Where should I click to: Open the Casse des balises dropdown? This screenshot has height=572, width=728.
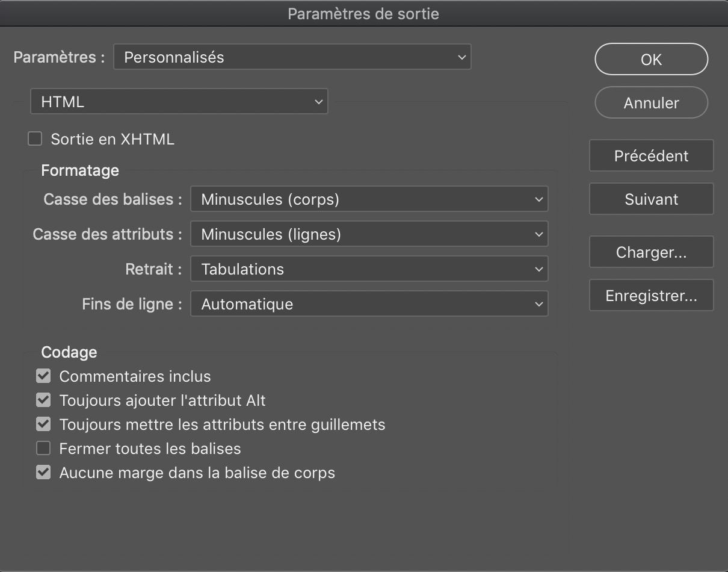tap(369, 199)
